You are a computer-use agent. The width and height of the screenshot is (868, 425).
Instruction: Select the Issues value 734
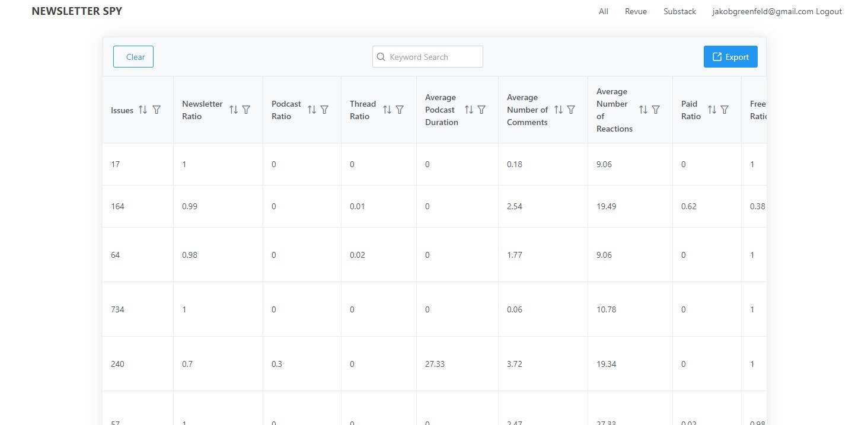click(x=117, y=309)
